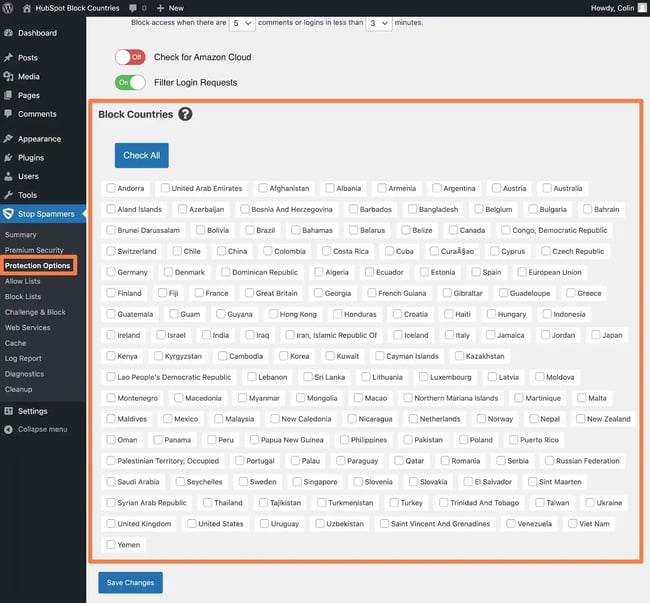Tick the European Union checkbox
This screenshot has width=650, height=603.
522,272
